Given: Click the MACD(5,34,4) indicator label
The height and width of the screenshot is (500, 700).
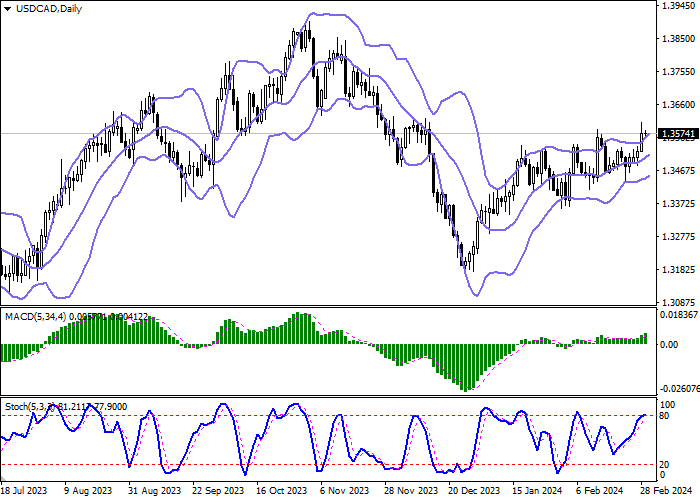Looking at the screenshot, I should [36, 317].
